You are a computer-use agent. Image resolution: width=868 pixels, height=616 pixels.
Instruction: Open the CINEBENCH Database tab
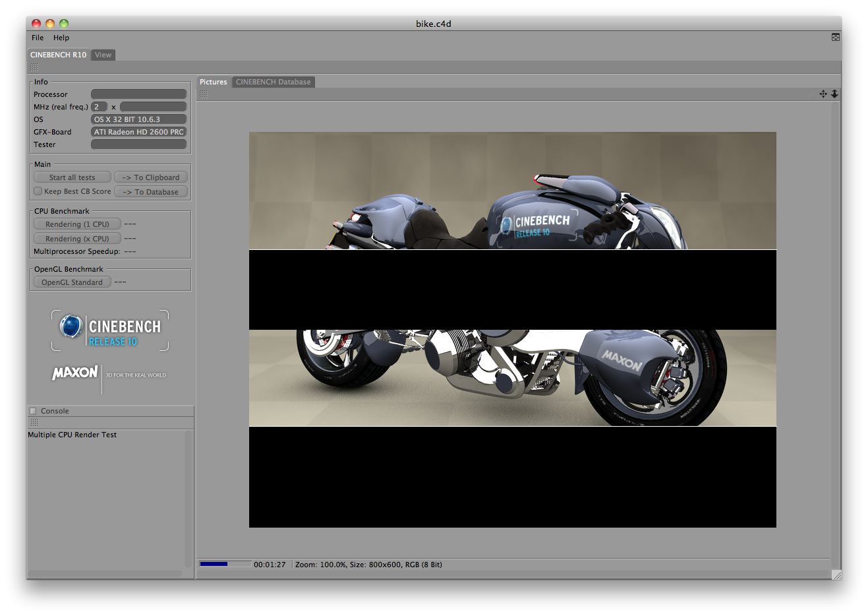(274, 82)
